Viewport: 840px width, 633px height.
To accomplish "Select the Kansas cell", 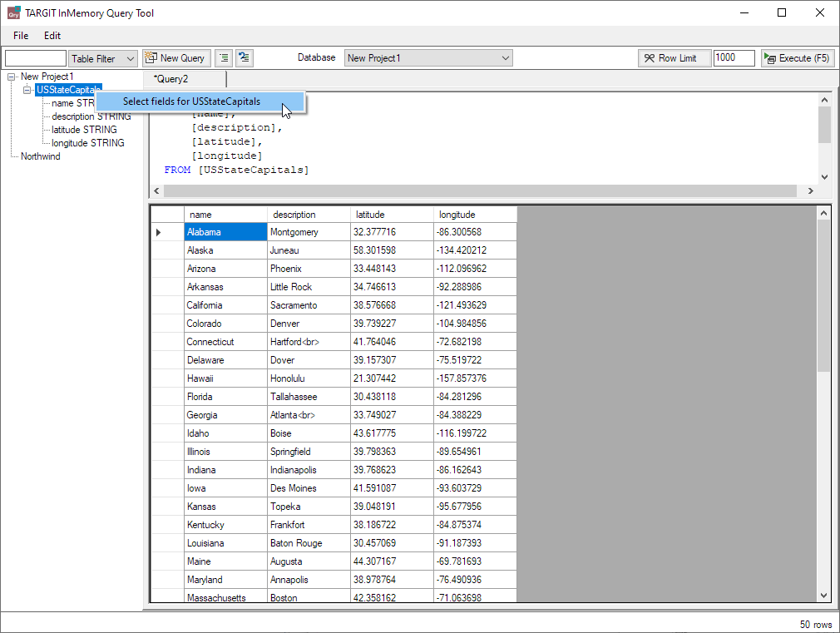I will [x=225, y=507].
